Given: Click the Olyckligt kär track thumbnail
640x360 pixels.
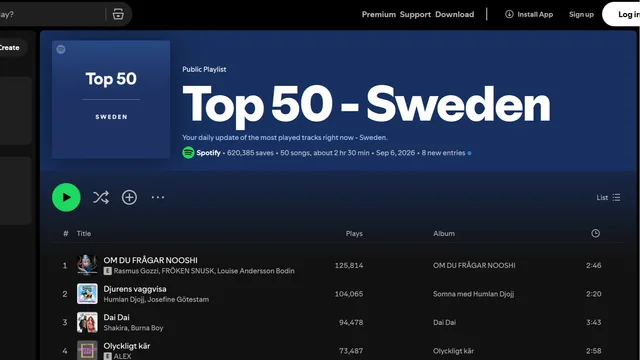Looking at the screenshot, I should point(87,350).
